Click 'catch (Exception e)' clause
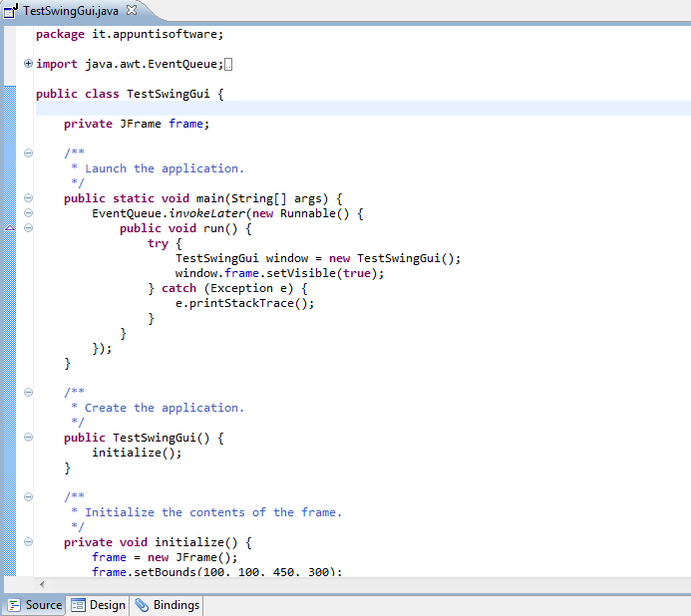 coord(227,289)
